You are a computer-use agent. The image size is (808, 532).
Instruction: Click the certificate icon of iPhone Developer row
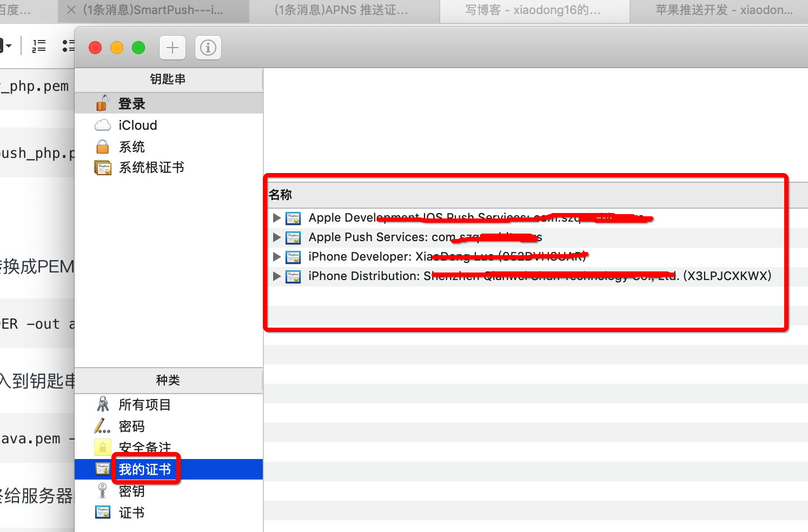tap(293, 257)
